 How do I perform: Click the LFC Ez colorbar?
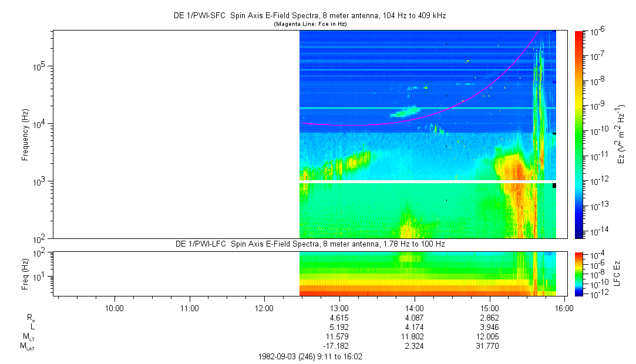[579, 274]
